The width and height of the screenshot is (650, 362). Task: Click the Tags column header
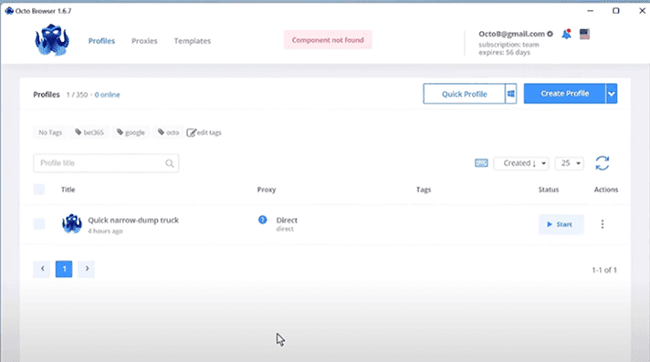click(x=424, y=190)
